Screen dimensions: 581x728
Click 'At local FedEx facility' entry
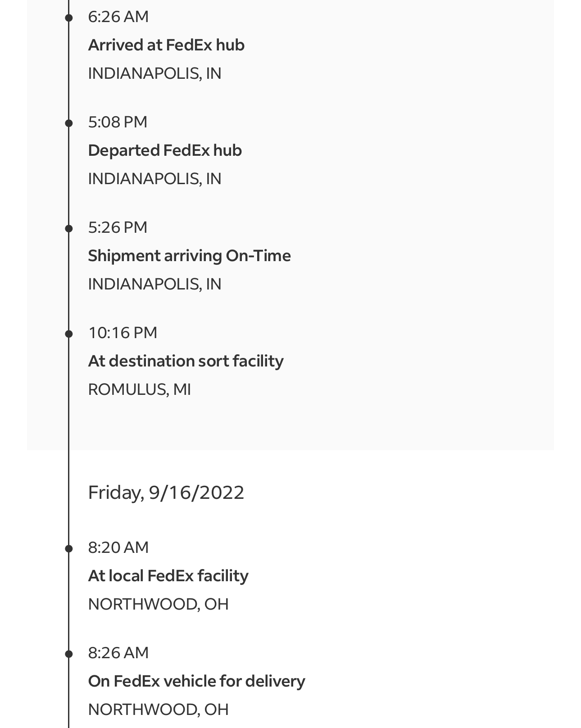click(168, 576)
